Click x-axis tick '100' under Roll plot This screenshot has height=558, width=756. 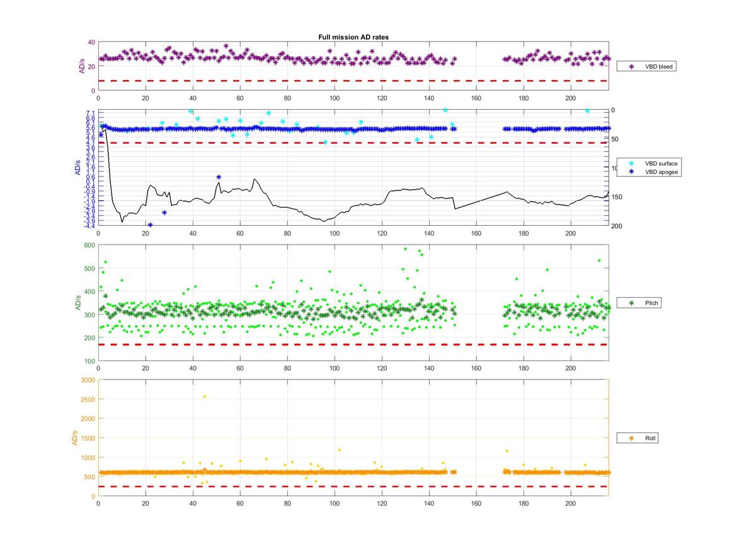click(x=335, y=503)
